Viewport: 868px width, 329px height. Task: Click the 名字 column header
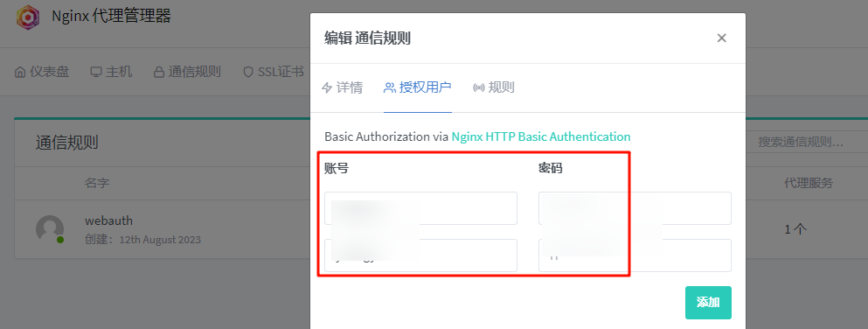(97, 183)
